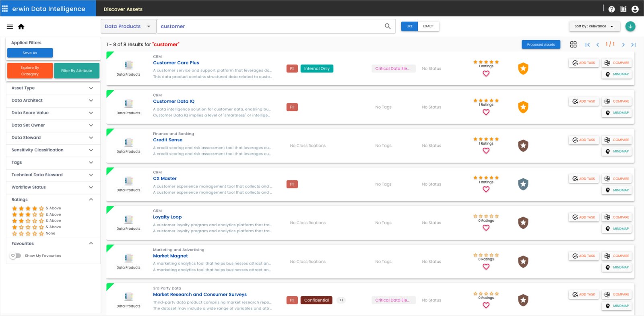Click the gray-blue badge on CX Master
The image size is (644, 316).
[x=523, y=184]
